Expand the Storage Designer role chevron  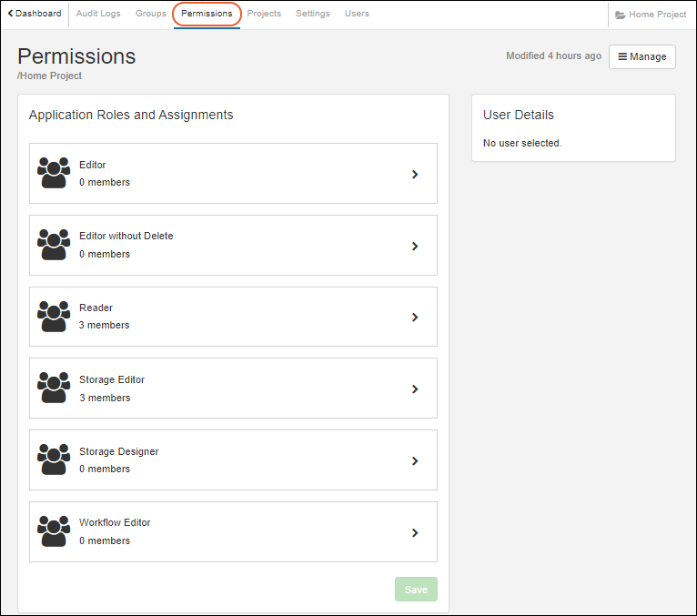415,461
